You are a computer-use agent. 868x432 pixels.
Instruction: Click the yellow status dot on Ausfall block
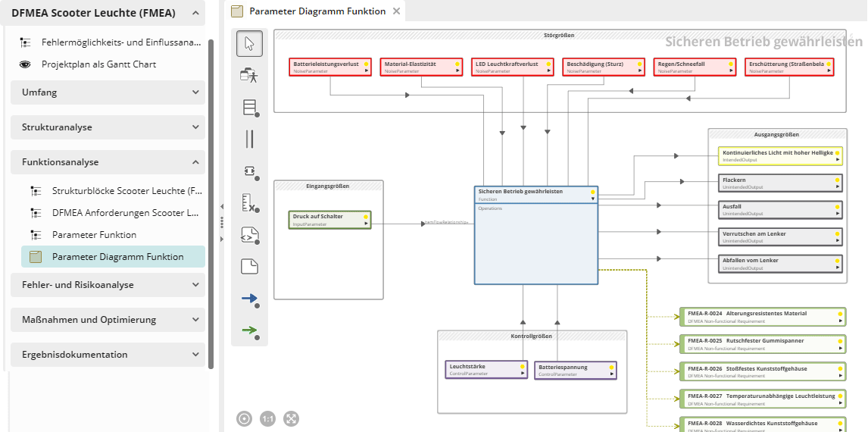coord(838,206)
